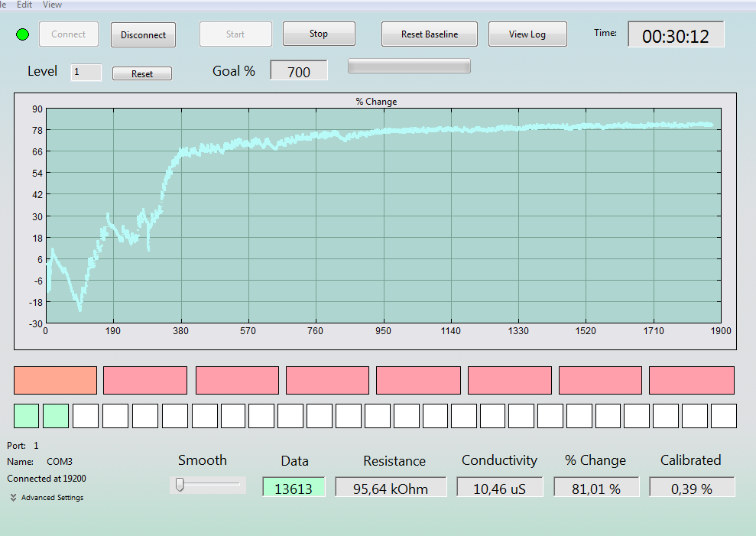Viewport: 756px width, 536px height.
Task: Open the View Log window
Action: coord(527,34)
